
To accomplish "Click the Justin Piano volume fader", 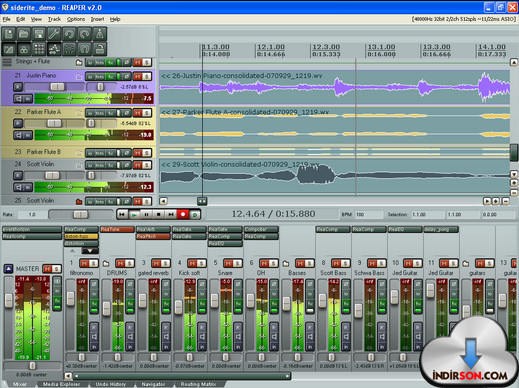I will coord(57,87).
